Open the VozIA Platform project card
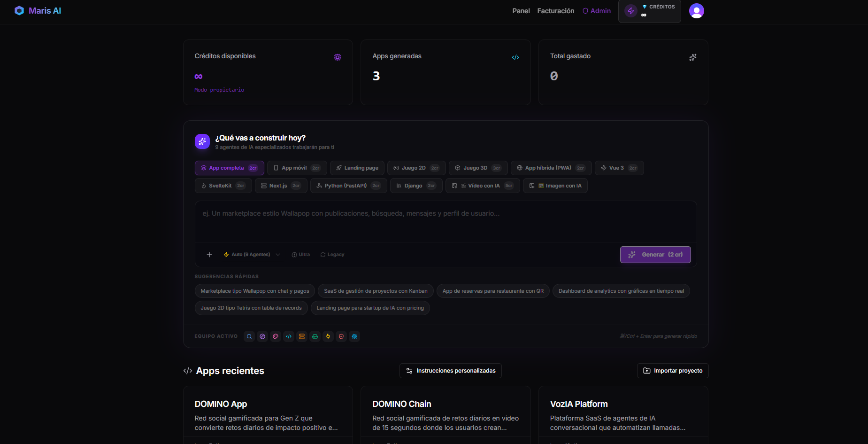 click(x=623, y=415)
